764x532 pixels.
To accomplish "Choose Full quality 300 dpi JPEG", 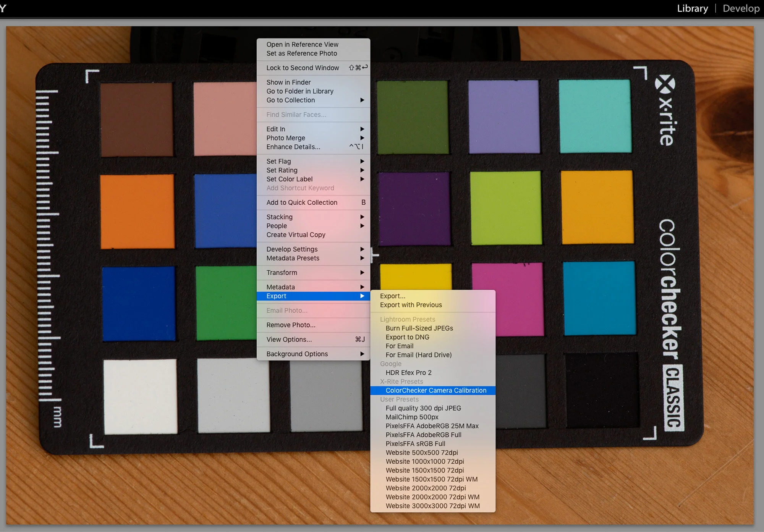I will click(x=433, y=408).
